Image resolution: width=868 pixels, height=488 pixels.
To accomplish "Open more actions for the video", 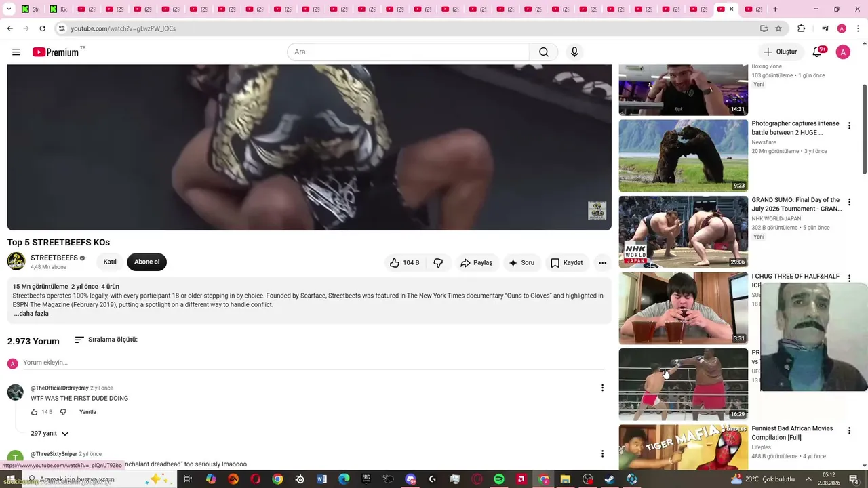I will click(x=602, y=263).
